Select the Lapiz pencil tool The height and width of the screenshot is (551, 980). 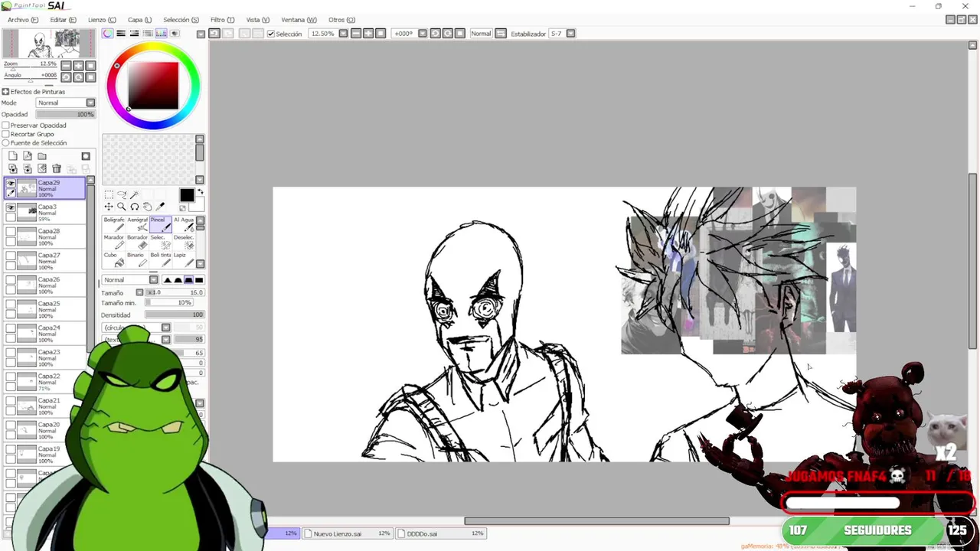(x=184, y=259)
